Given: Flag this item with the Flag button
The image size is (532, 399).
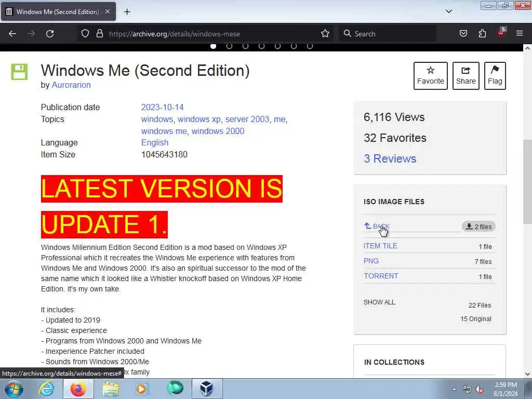Looking at the screenshot, I should 495,76.
